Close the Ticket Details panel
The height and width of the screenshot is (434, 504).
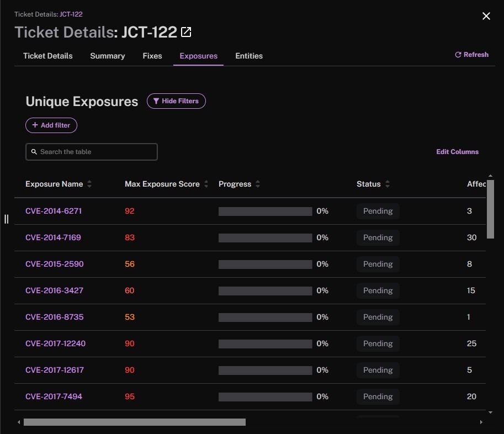pyautogui.click(x=486, y=16)
